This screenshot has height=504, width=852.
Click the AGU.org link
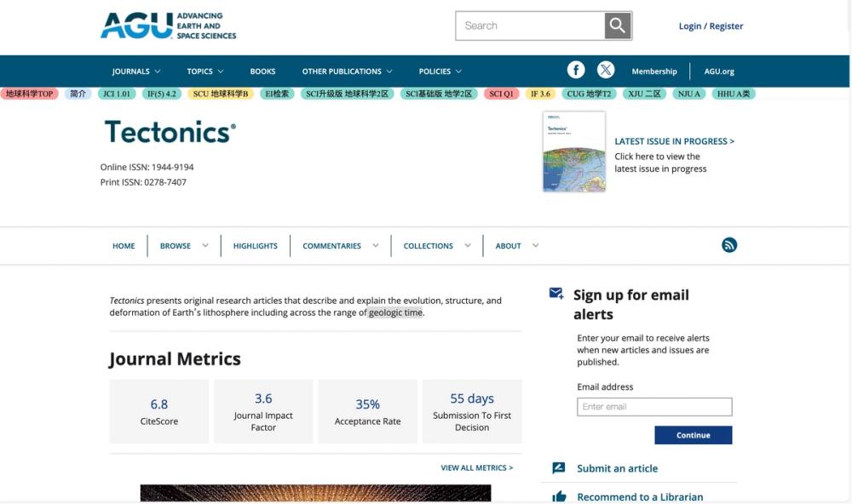click(719, 72)
